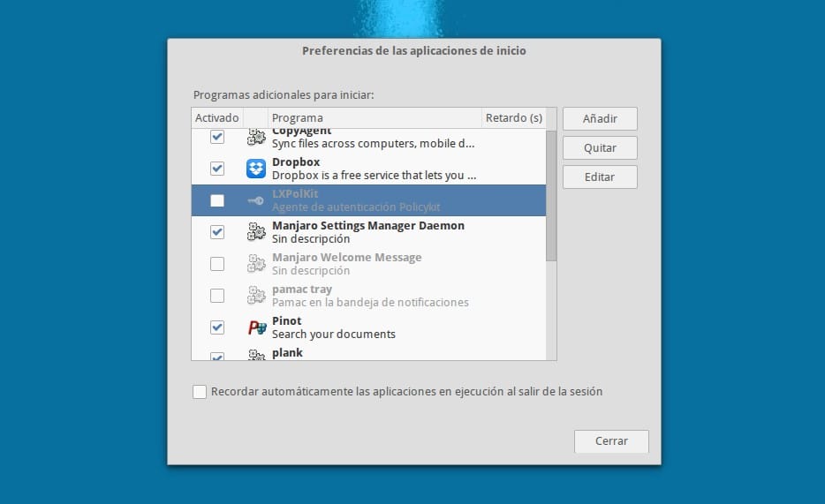Viewport: 825px width, 504px height.
Task: Select Pinot 'Search your documents' entry
Action: click(334, 327)
